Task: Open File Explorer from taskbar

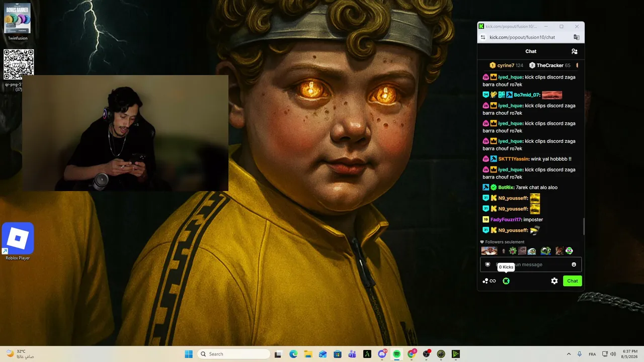Action: pyautogui.click(x=308, y=354)
